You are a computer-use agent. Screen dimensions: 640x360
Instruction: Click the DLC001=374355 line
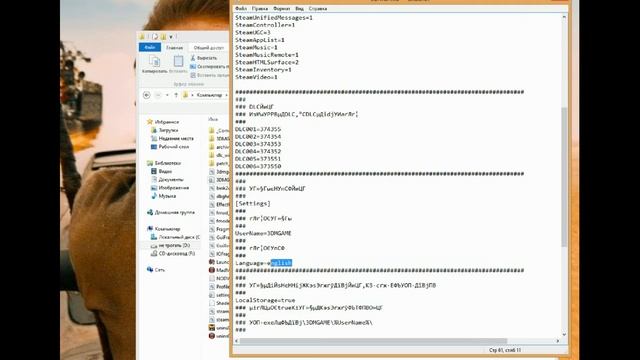pos(258,129)
